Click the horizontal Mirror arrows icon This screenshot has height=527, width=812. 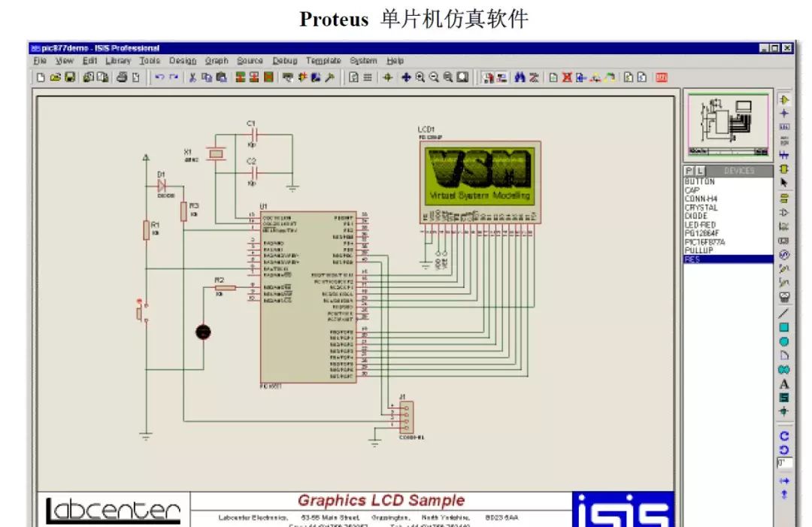click(784, 481)
